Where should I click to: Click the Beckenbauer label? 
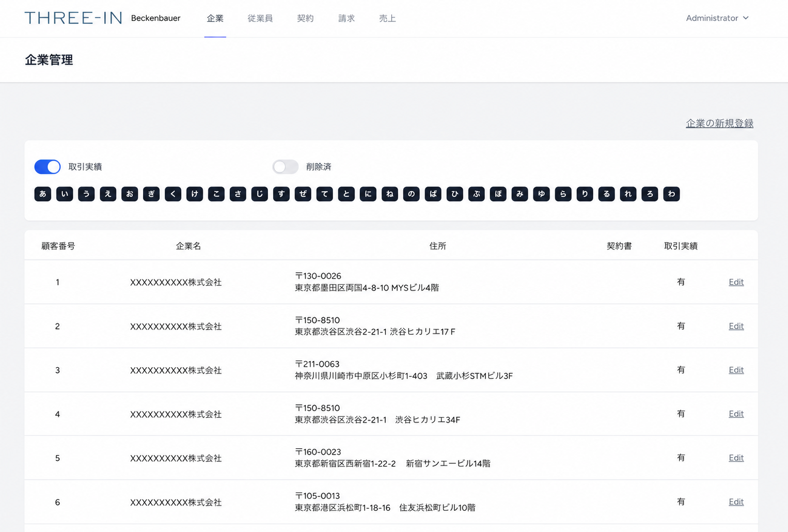tap(156, 18)
